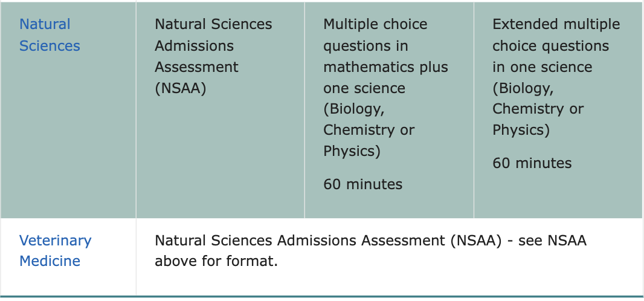The height and width of the screenshot is (301, 644).
Task: Click the word 'Medicine' in the blue link
Action: 50,261
